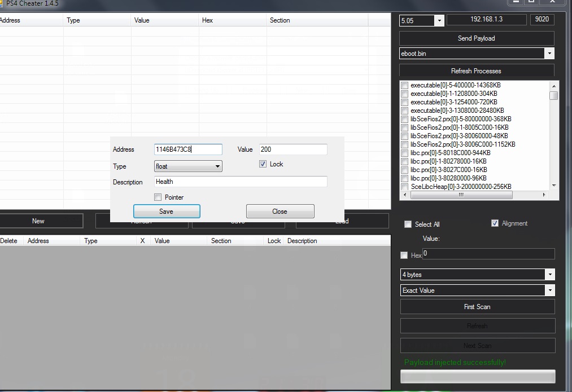Screen dimensions: 572x392
Task: Click the Send Payload button
Action: pyautogui.click(x=476, y=38)
